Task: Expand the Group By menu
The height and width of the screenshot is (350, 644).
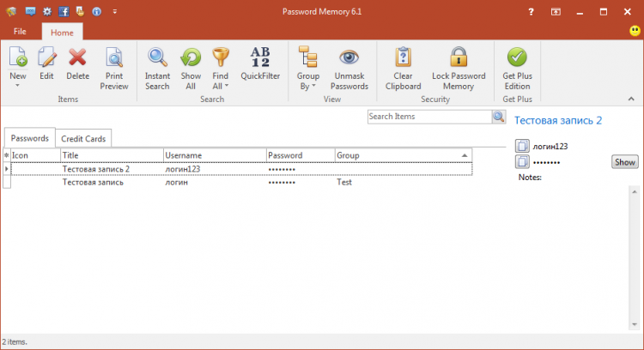Action: coord(308,69)
